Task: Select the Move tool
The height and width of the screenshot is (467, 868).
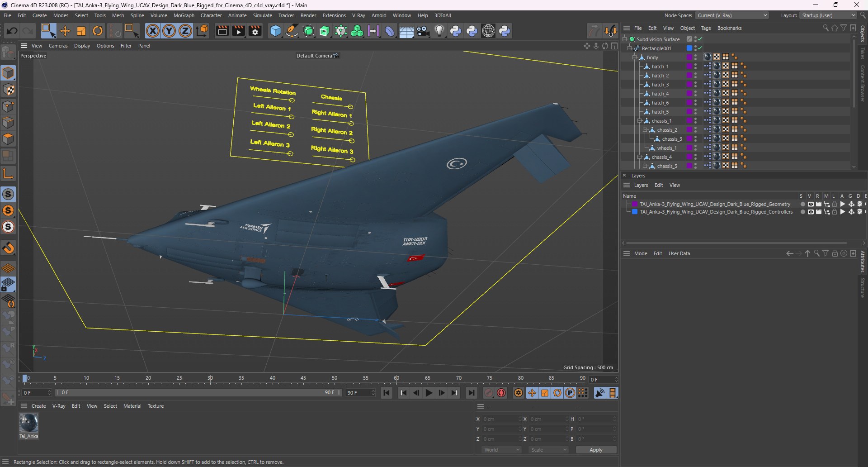Action: click(65, 31)
